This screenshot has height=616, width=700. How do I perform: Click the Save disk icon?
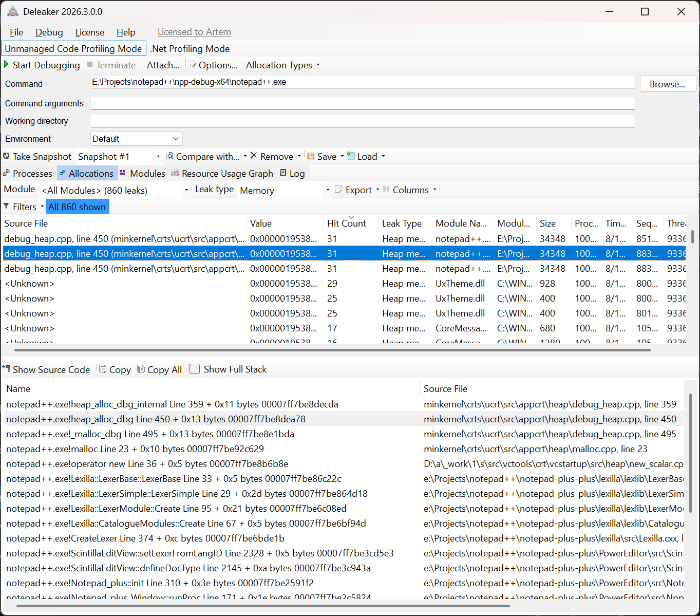311,156
